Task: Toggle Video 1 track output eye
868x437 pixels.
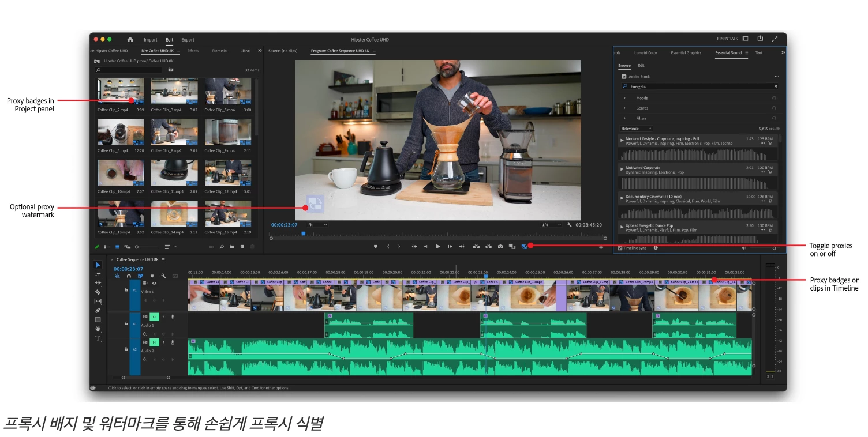Action: point(154,283)
